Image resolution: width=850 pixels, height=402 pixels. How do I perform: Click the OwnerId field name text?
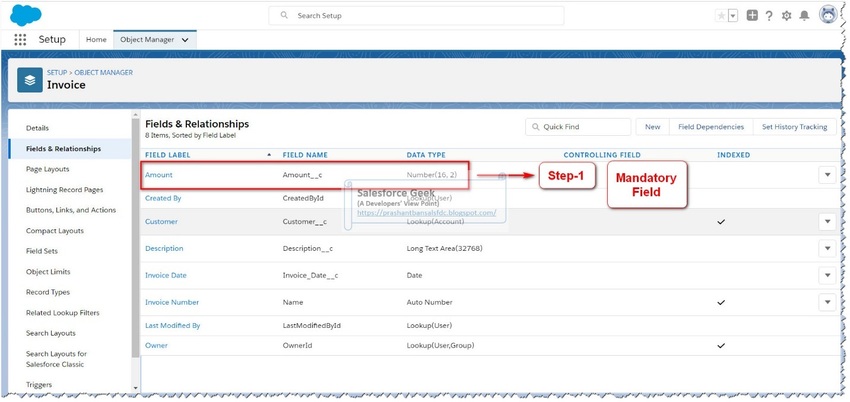[298, 346]
